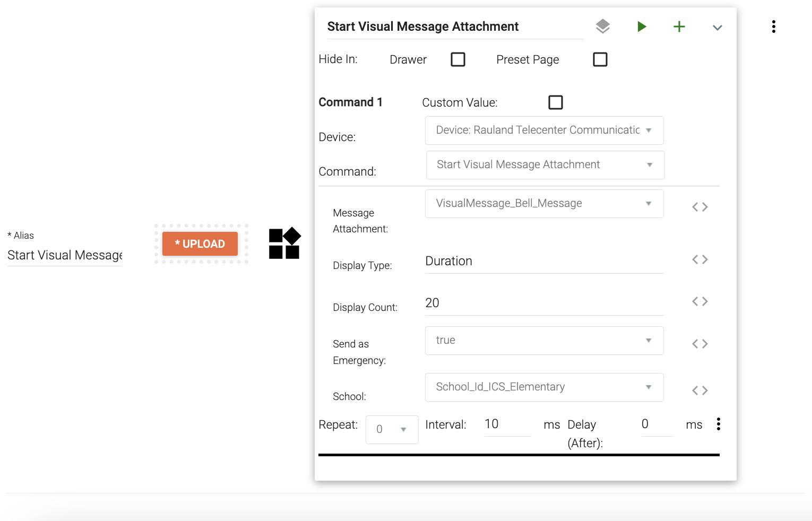Click the Hide In: label
The width and height of the screenshot is (812, 521).
click(x=338, y=59)
